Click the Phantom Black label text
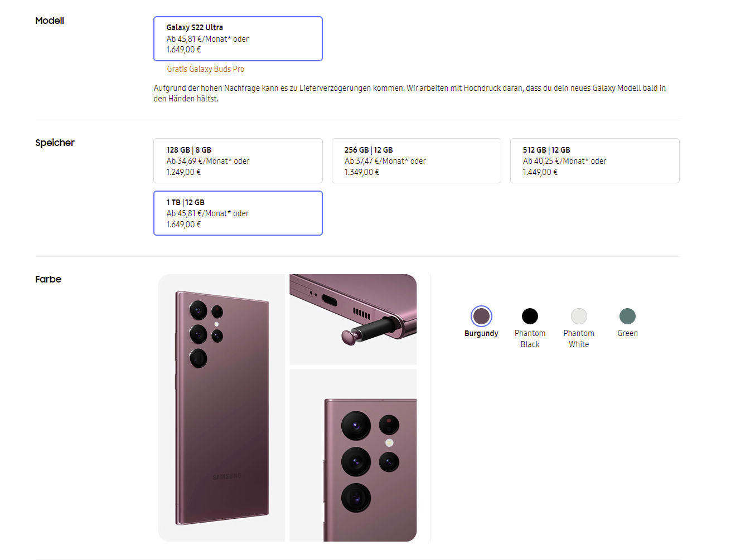 530,339
